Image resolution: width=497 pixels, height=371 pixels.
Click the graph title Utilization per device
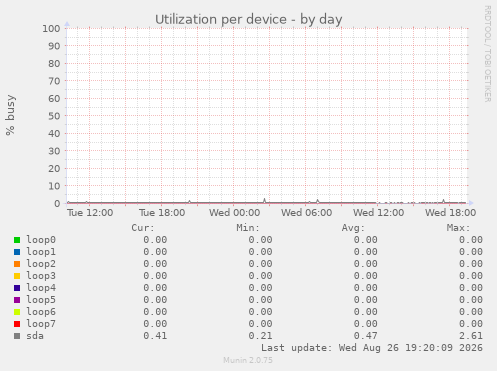[249, 19]
